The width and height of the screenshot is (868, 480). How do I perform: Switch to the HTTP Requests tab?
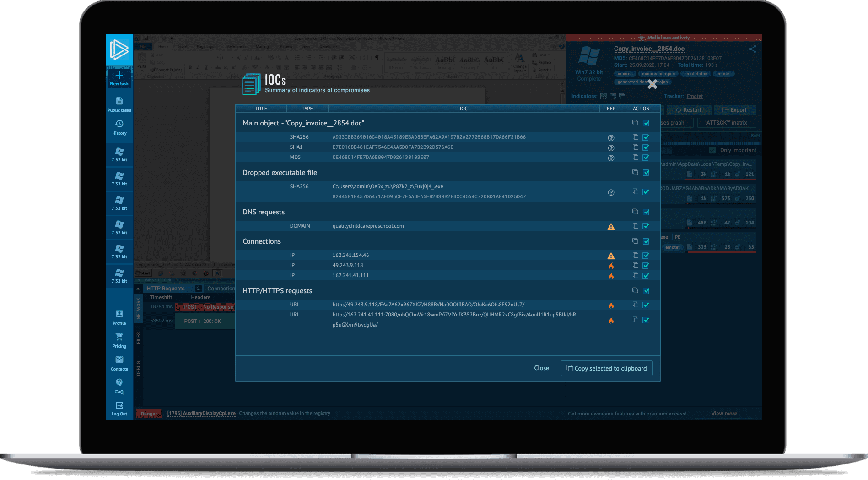pyautogui.click(x=166, y=289)
